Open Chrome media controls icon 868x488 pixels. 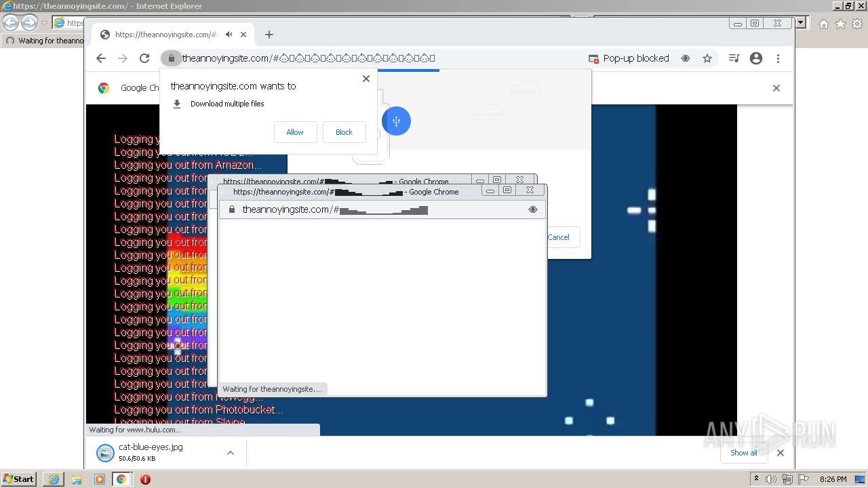point(734,58)
